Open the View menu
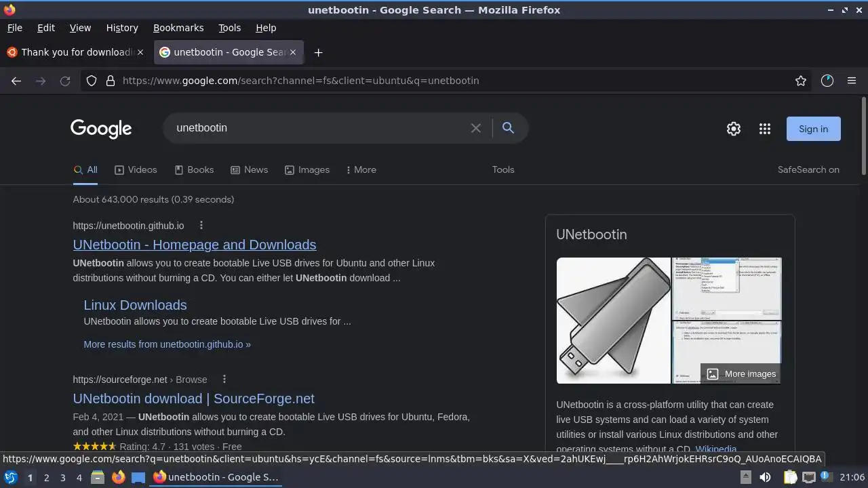Image resolution: width=868 pixels, height=488 pixels. click(x=80, y=28)
